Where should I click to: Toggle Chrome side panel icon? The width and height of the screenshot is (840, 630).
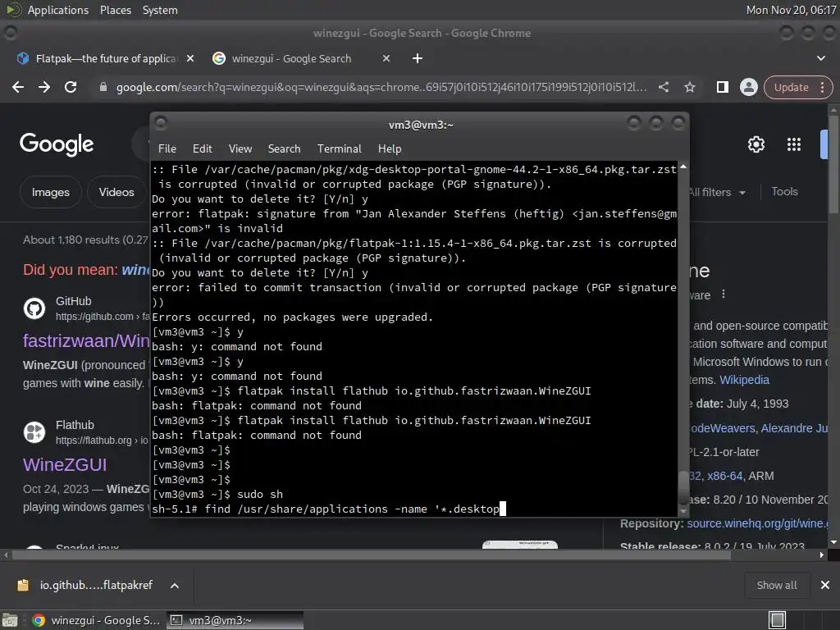[722, 87]
